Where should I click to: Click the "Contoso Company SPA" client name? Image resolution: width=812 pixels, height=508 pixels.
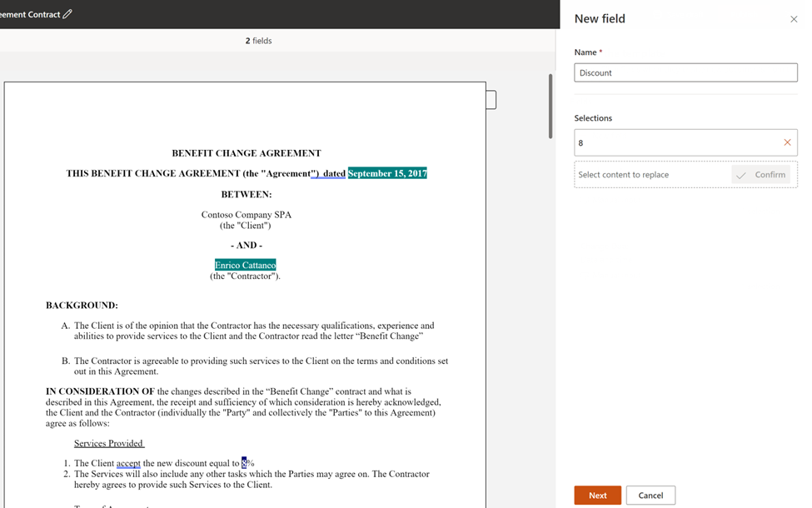pos(246,215)
